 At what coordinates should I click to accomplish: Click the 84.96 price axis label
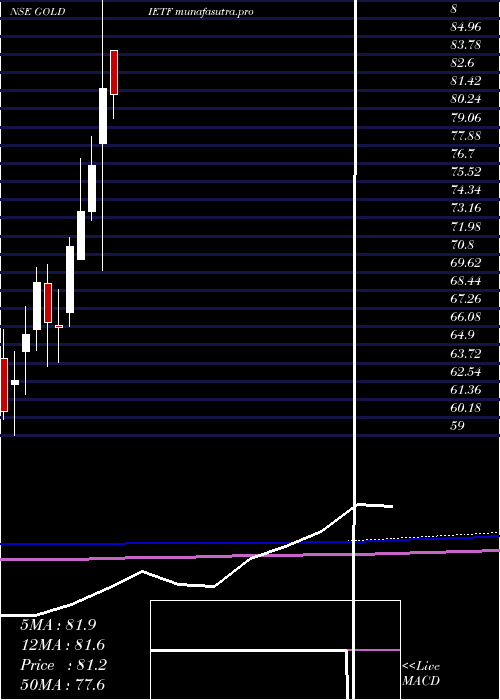466,27
